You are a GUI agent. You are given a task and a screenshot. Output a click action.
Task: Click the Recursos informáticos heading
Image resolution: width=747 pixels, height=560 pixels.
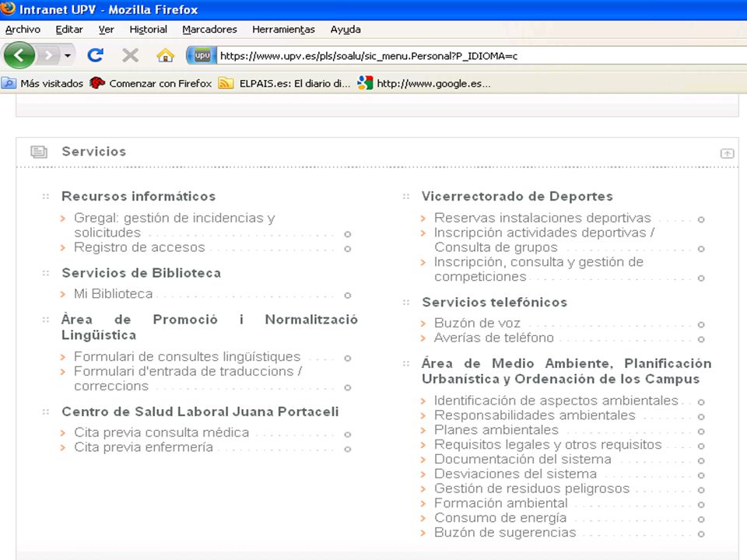tap(139, 196)
